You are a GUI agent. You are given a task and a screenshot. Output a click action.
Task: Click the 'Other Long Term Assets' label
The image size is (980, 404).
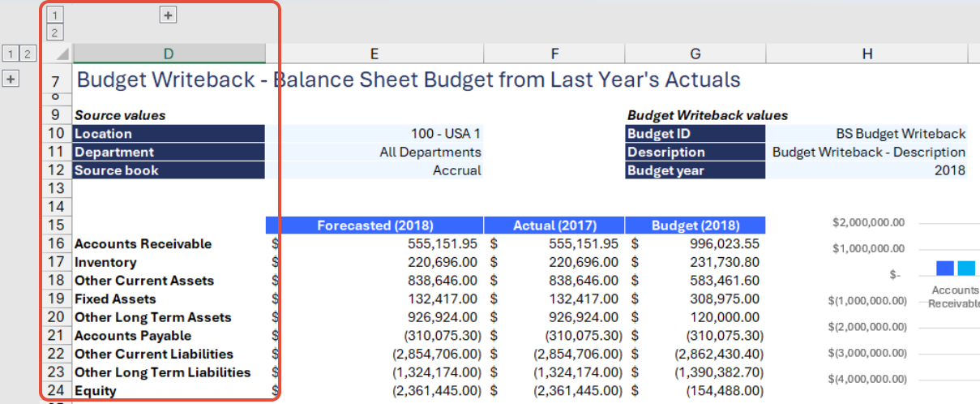coord(153,317)
